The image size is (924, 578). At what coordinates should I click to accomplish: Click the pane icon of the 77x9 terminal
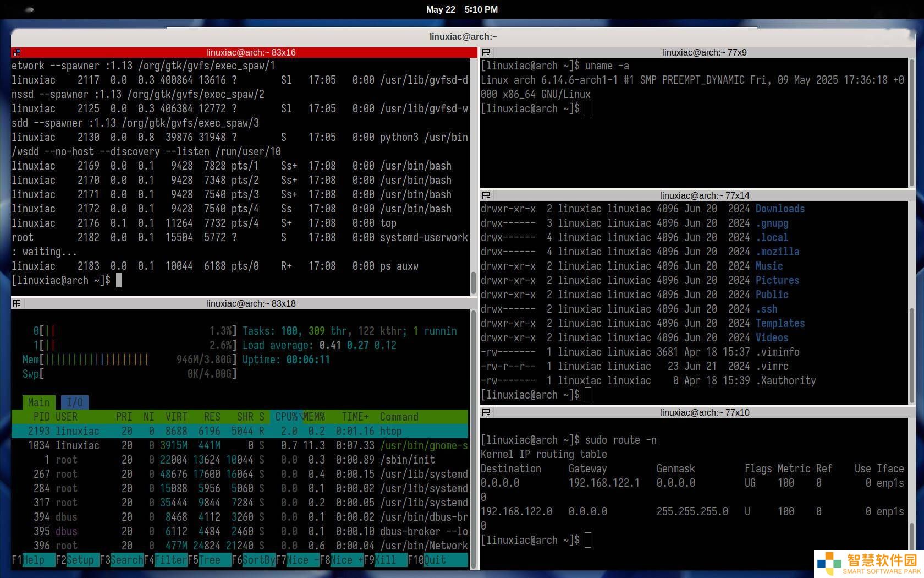(x=486, y=53)
